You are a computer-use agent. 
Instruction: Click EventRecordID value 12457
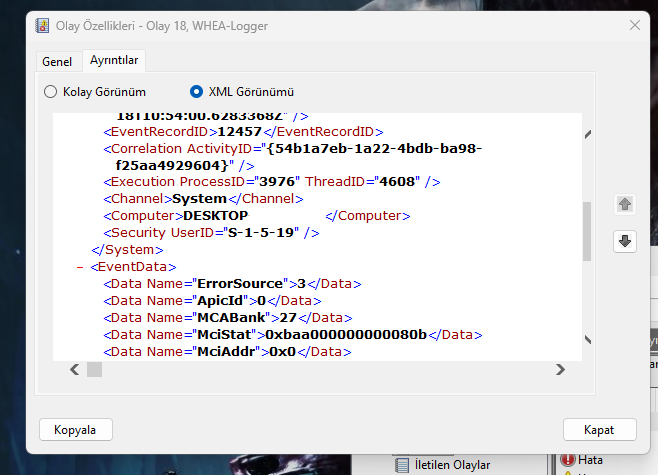(x=240, y=132)
